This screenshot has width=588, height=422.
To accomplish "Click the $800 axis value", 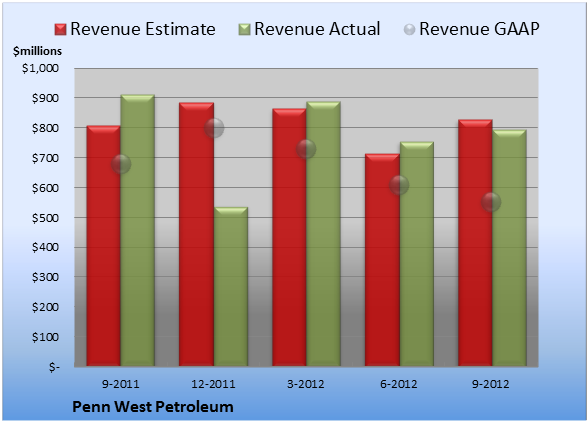I will click(45, 128).
